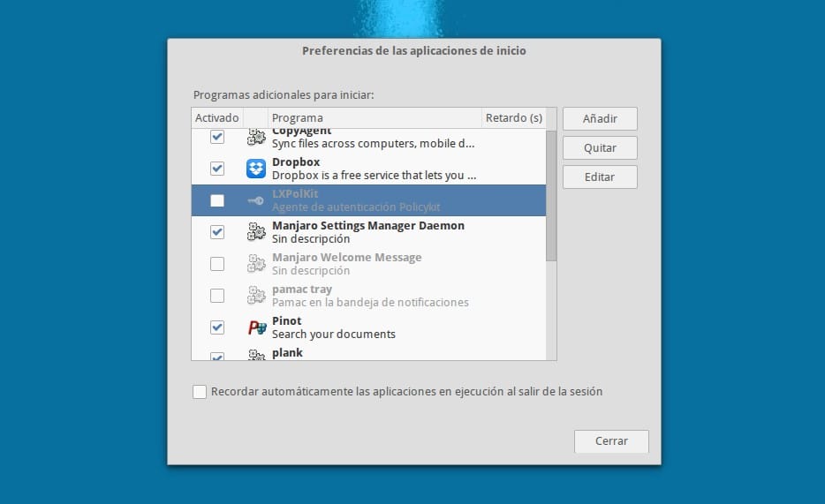Click the Añadir button
The width and height of the screenshot is (825, 504).
coord(600,119)
